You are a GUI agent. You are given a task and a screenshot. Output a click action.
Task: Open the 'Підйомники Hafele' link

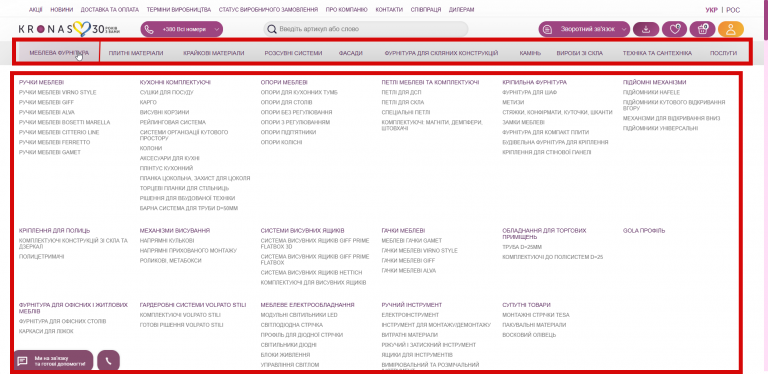point(651,93)
